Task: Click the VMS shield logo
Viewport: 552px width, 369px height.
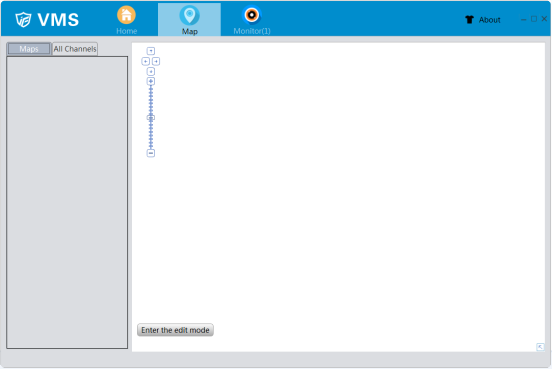Action: pyautogui.click(x=23, y=19)
